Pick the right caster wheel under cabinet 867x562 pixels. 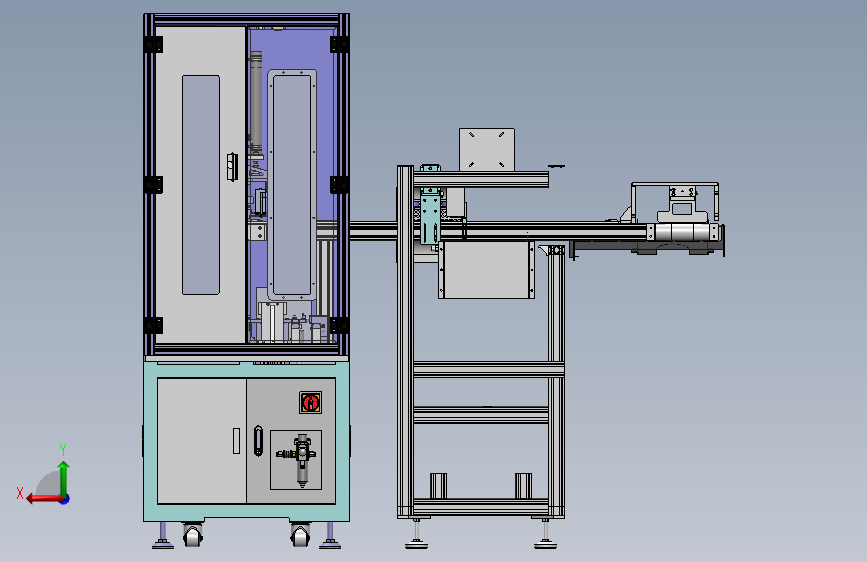pos(300,534)
